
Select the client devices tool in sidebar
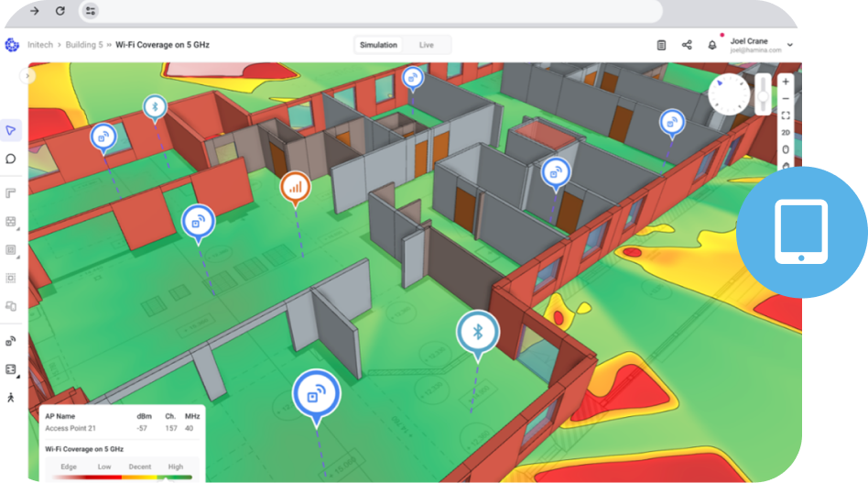pyautogui.click(x=10, y=306)
